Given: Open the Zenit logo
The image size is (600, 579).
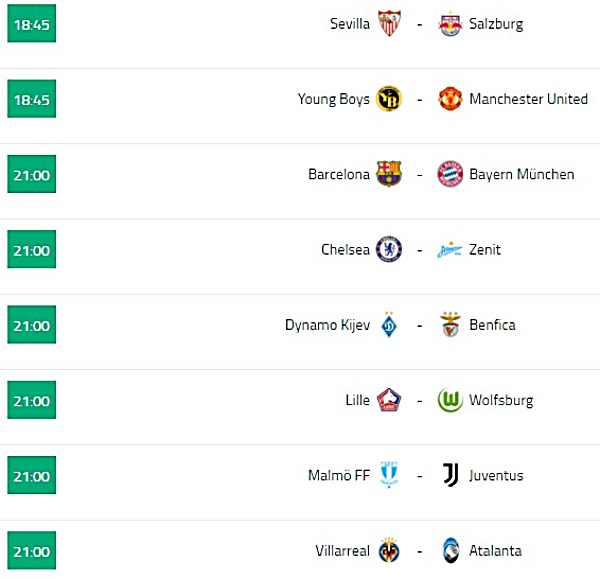Looking at the screenshot, I should [x=450, y=250].
